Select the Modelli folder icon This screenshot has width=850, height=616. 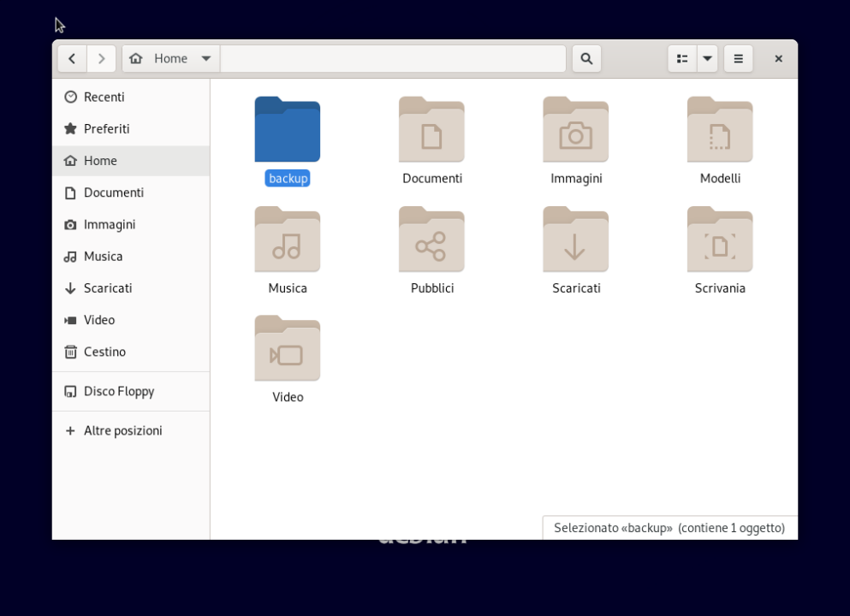pyautogui.click(x=720, y=130)
